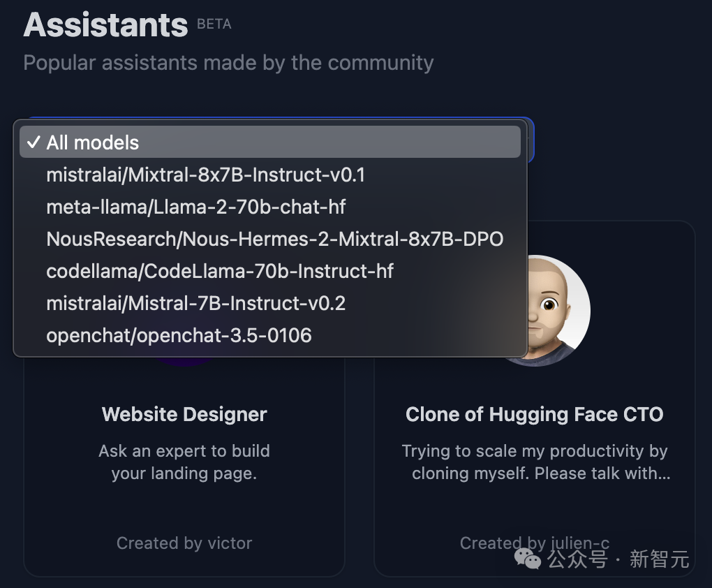Open Clone of Hugging Face CTO title
Image resolution: width=712 pixels, height=588 pixels.
534,414
